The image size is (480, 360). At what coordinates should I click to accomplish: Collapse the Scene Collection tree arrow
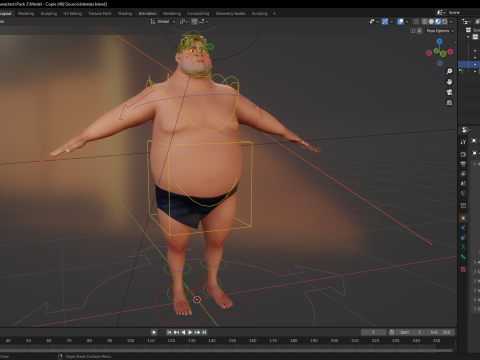pos(468,37)
